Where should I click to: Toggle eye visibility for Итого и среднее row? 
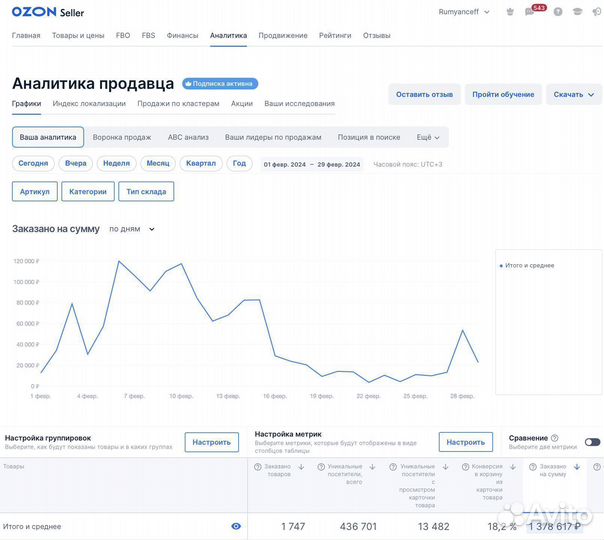click(236, 526)
